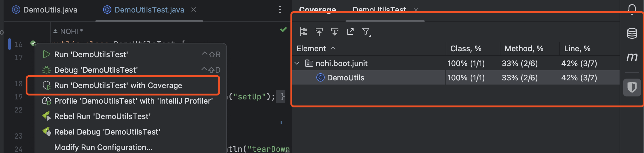Open the editor tabs more-options menu
This screenshot has width=644, height=153.
tap(280, 10)
